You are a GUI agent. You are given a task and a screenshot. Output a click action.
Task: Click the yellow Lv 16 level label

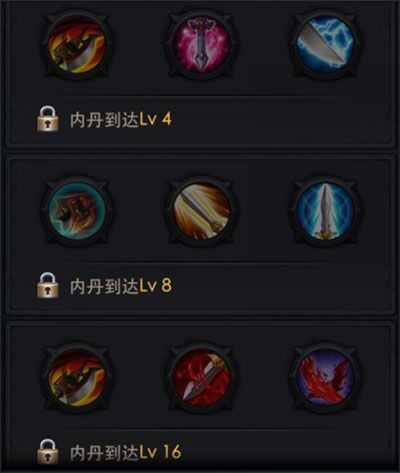(160, 452)
